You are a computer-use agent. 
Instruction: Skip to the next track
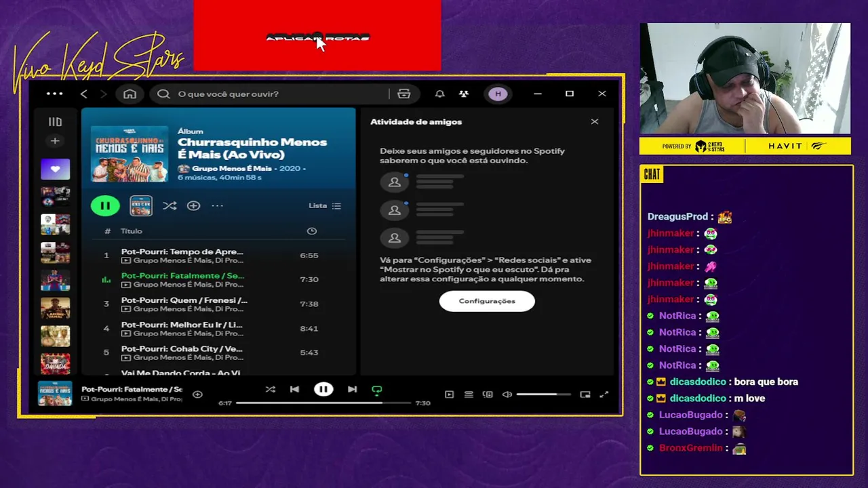point(352,390)
